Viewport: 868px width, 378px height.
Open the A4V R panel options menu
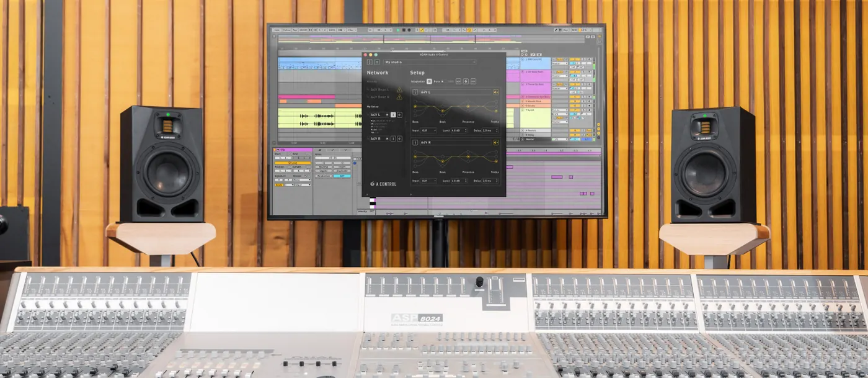(x=415, y=142)
